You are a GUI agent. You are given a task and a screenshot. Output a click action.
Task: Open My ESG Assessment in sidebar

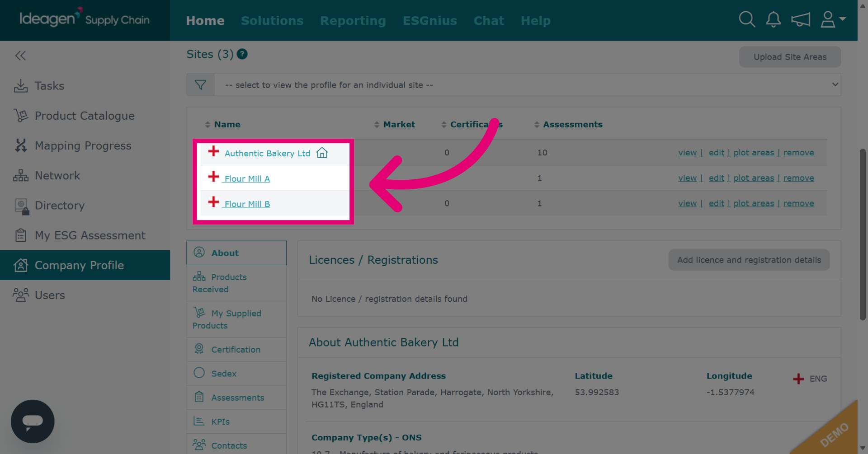[85, 235]
